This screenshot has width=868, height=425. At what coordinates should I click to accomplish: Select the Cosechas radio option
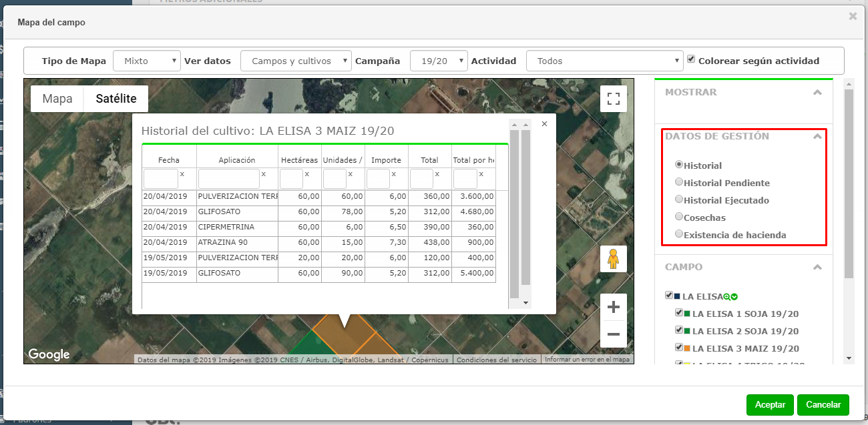tap(679, 216)
